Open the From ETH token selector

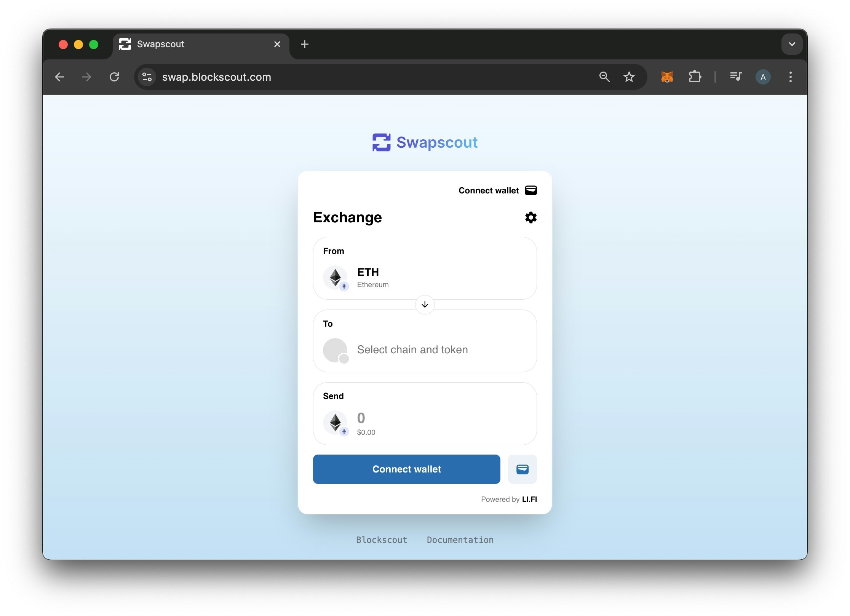point(425,268)
